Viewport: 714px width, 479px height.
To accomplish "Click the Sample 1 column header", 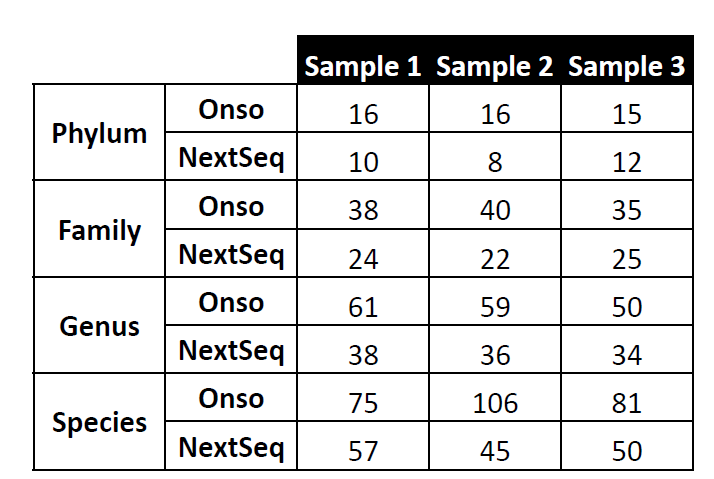I will point(363,67).
